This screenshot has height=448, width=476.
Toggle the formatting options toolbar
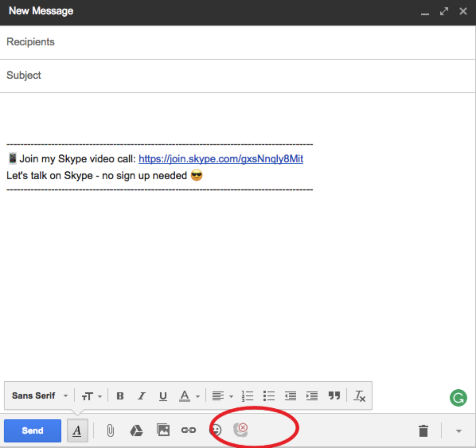pos(77,431)
